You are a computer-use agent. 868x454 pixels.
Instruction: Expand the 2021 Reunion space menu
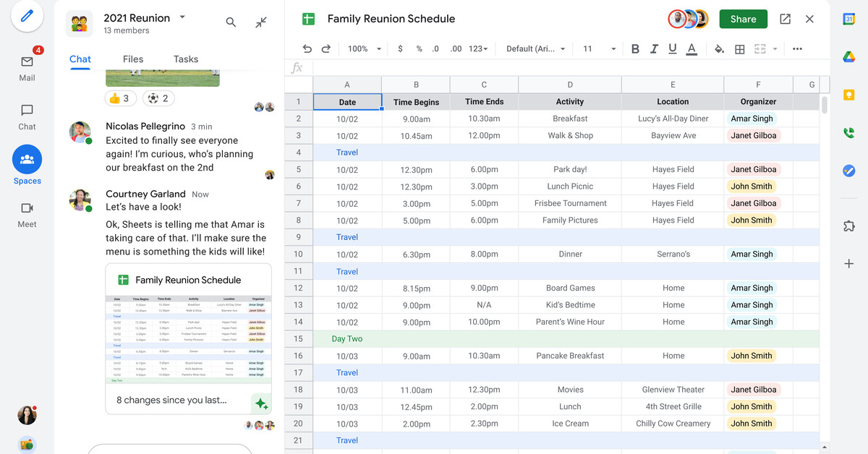pos(182,17)
